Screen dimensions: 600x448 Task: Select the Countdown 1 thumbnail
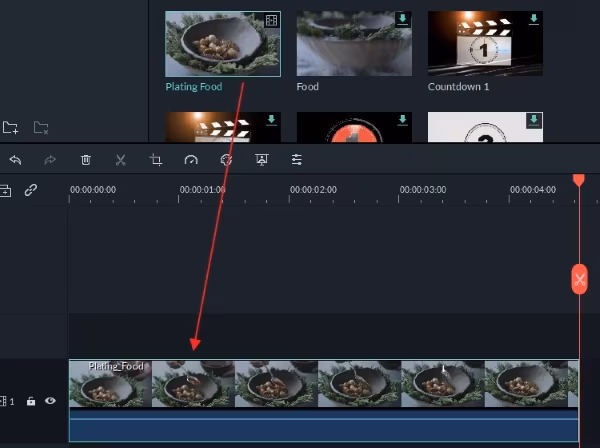pyautogui.click(x=485, y=43)
